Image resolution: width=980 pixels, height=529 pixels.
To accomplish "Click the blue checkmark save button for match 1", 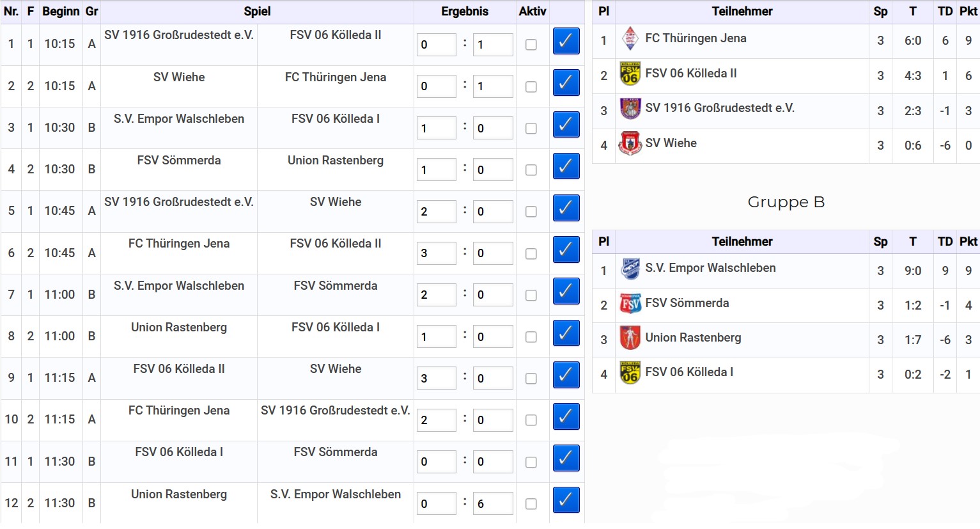I will coord(566,42).
